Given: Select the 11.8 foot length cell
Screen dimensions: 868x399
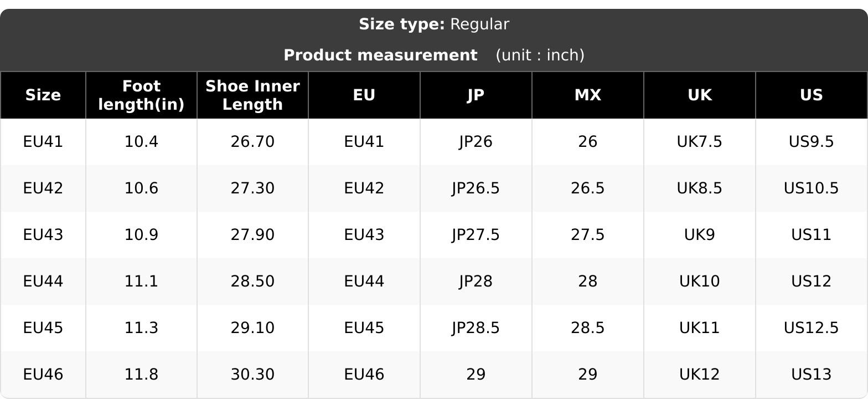Looking at the screenshot, I should point(141,375).
